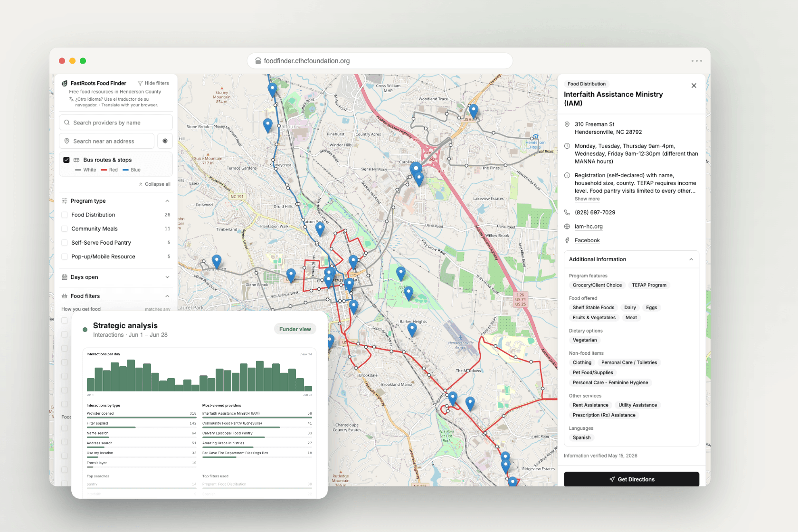Collapse the Additional Information section
The height and width of the screenshot is (532, 798).
tap(691, 259)
